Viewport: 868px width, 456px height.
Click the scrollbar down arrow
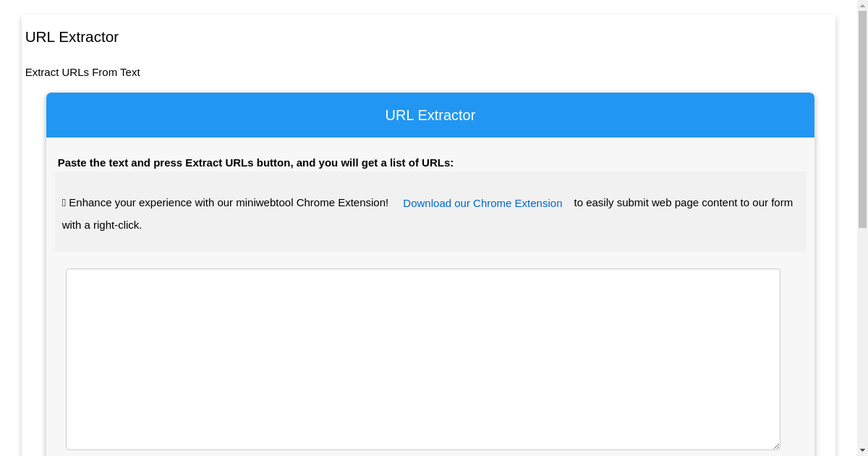pyautogui.click(x=863, y=451)
